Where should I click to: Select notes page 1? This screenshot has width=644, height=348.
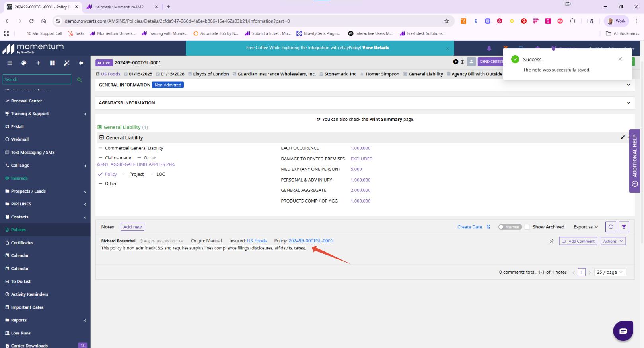point(582,272)
